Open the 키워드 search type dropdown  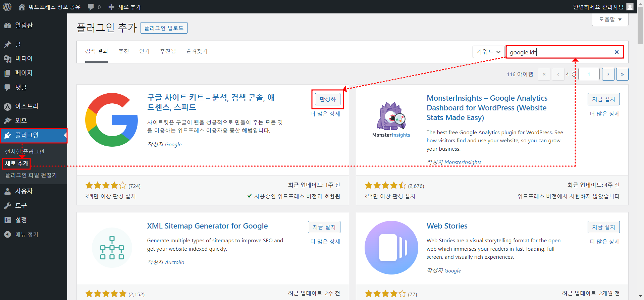488,52
